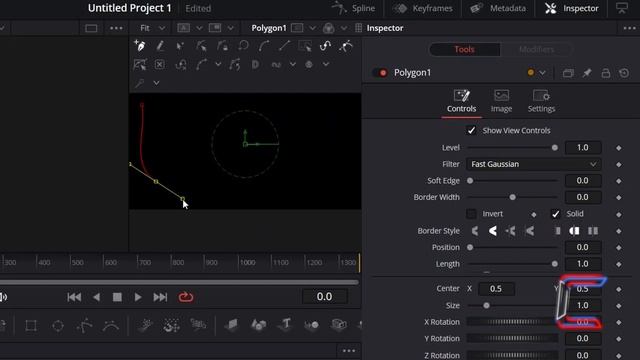
Task: Switch to the Controls tab
Action: click(x=461, y=101)
